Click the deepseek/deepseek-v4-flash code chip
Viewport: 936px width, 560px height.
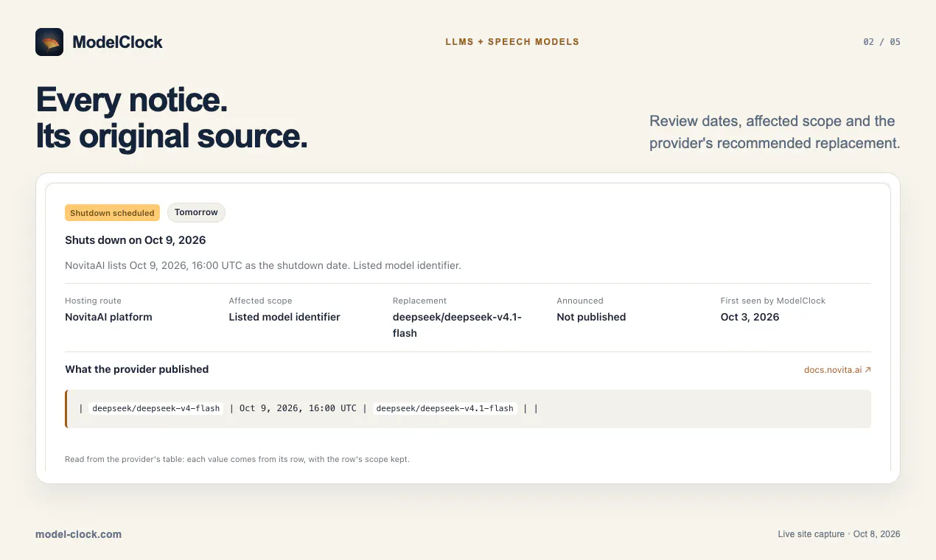pos(156,408)
